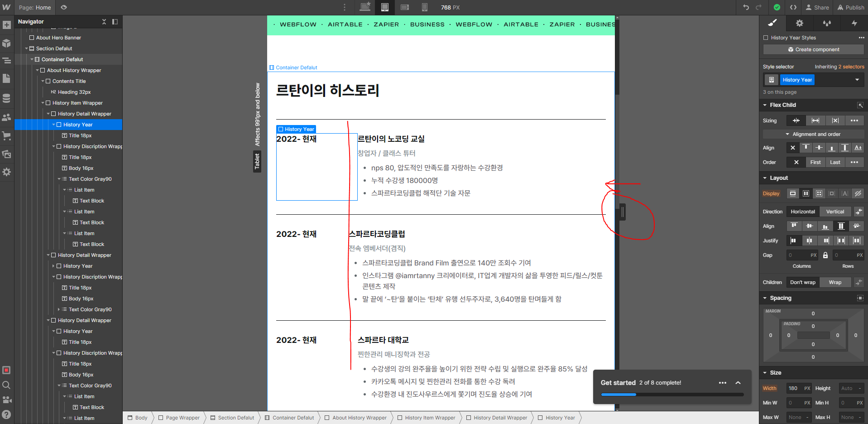The width and height of the screenshot is (868, 424).
Task: Set sizing to shrink if needed
Action: [796, 120]
